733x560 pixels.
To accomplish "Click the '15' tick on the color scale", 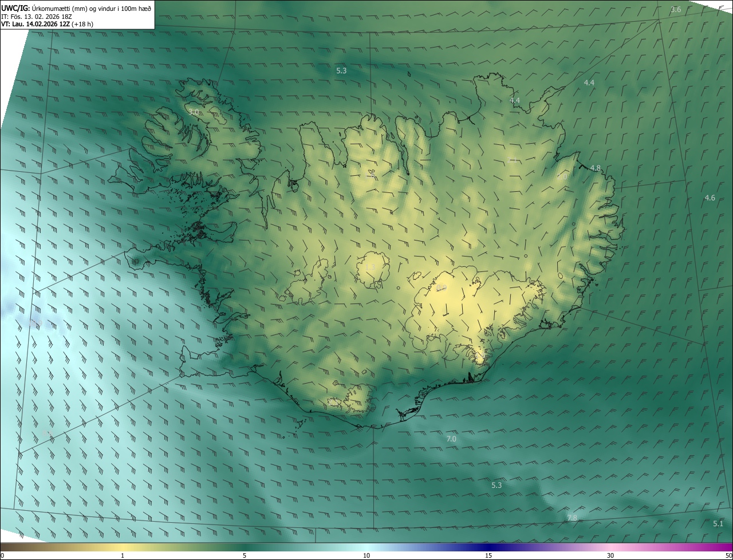I will [488, 555].
